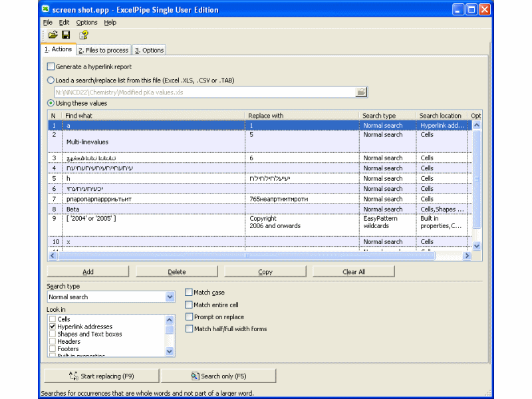Click the Clear All button
532x399 pixels.
[x=353, y=272]
